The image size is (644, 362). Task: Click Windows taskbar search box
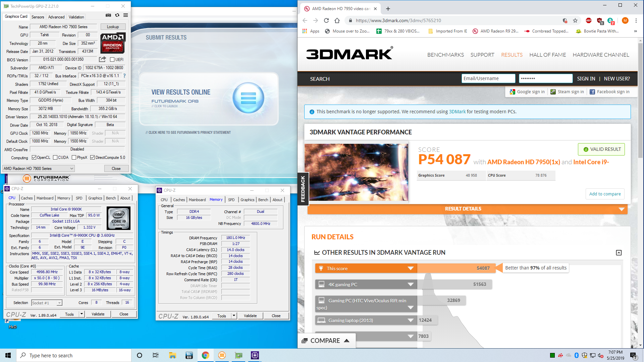pyautogui.click(x=74, y=355)
